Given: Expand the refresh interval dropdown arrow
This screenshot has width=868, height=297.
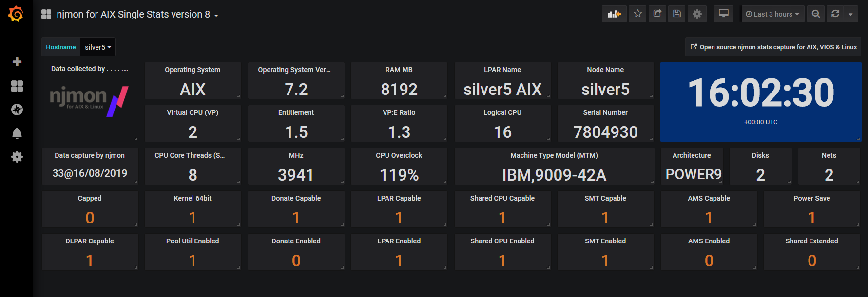Looking at the screenshot, I should point(850,14).
